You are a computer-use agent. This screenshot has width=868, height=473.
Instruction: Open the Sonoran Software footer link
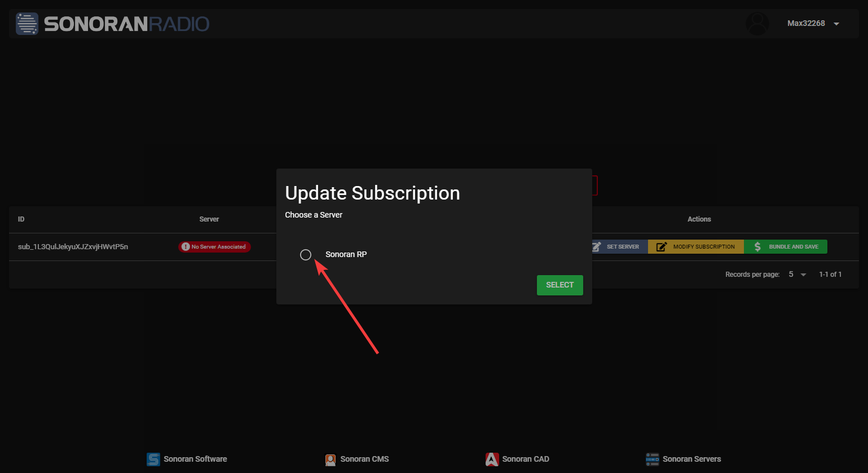click(x=187, y=459)
